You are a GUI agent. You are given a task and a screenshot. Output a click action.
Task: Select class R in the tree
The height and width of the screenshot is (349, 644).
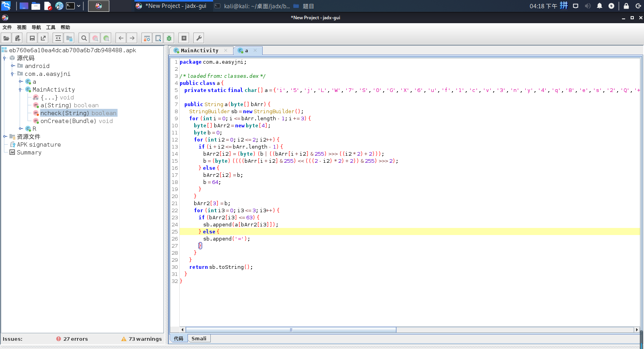[x=34, y=129]
